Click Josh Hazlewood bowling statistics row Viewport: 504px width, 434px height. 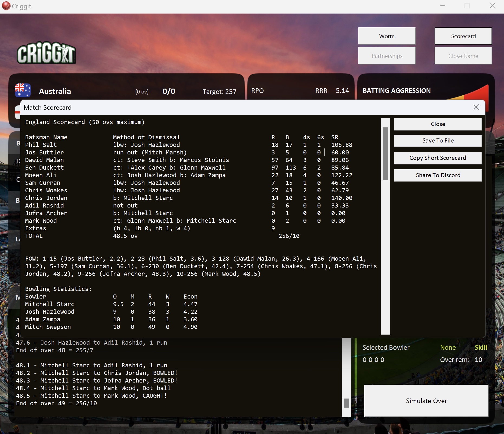(111, 312)
